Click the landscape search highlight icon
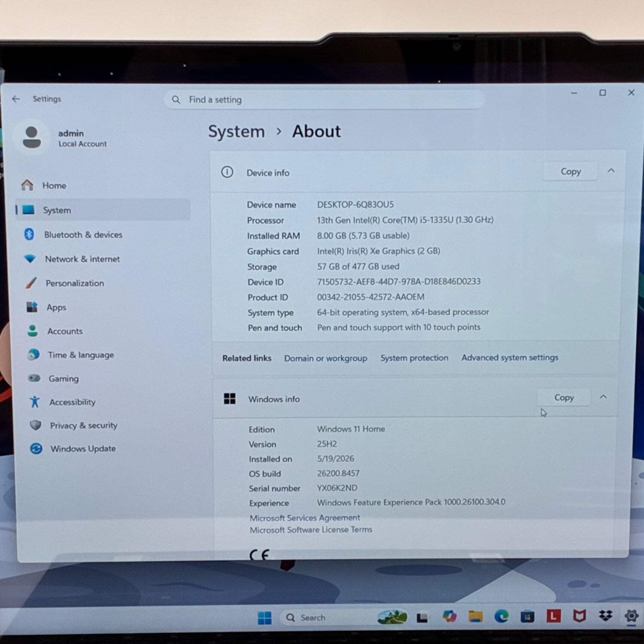 point(392,617)
